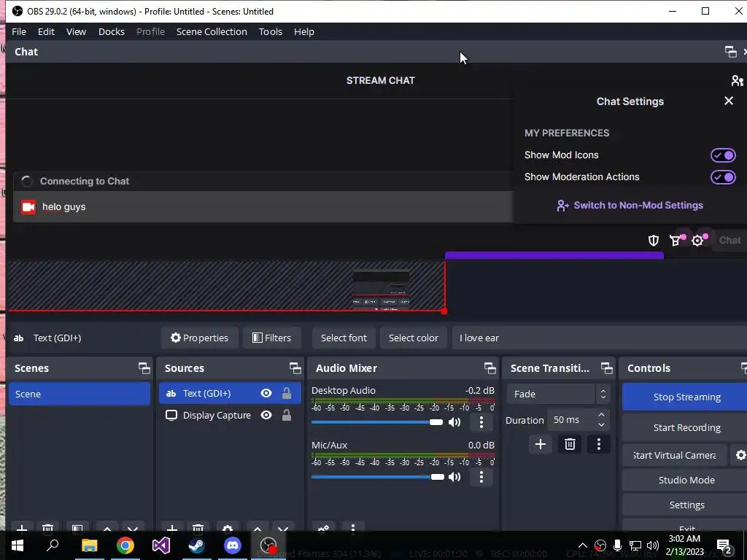Select the Scene item in Scenes
The image size is (747, 560).
point(80,394)
